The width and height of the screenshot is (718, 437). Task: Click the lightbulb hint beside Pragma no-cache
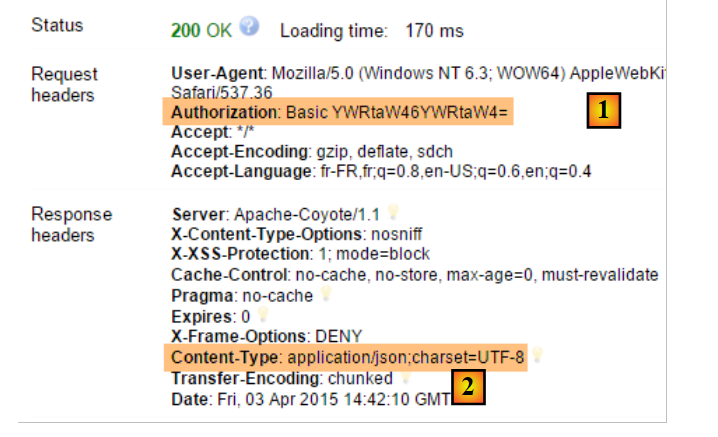323,295
